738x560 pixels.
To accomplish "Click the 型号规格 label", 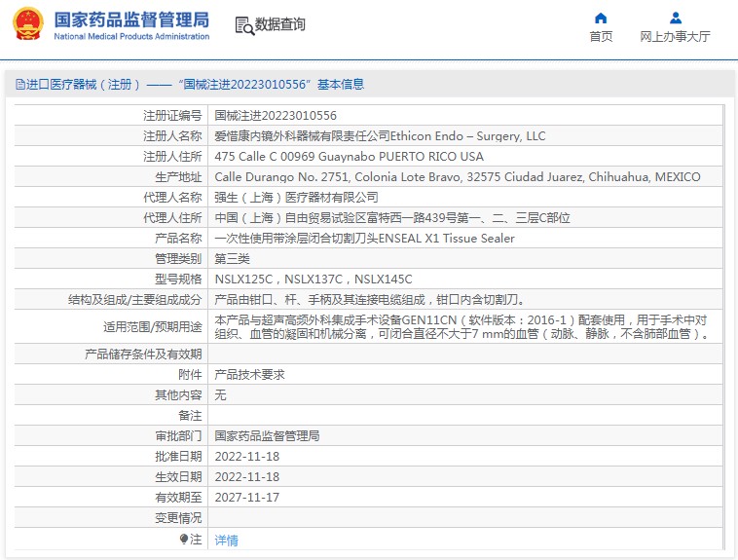I will 178,280.
